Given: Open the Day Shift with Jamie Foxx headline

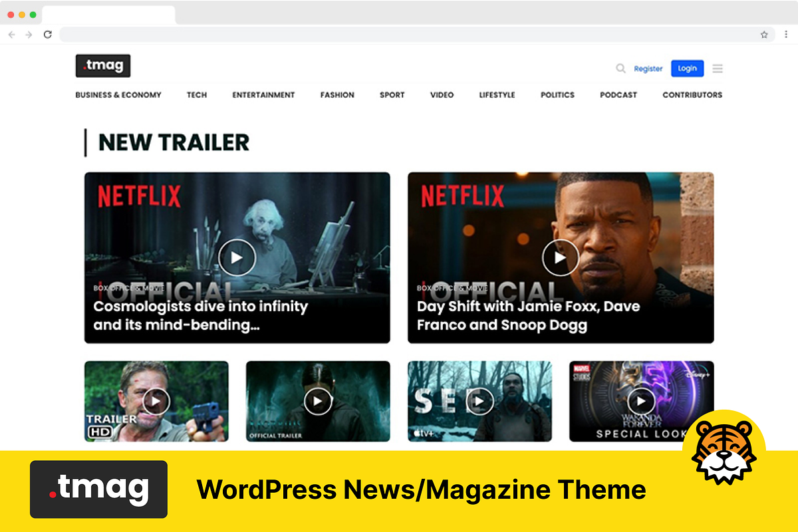Looking at the screenshot, I should coord(529,316).
